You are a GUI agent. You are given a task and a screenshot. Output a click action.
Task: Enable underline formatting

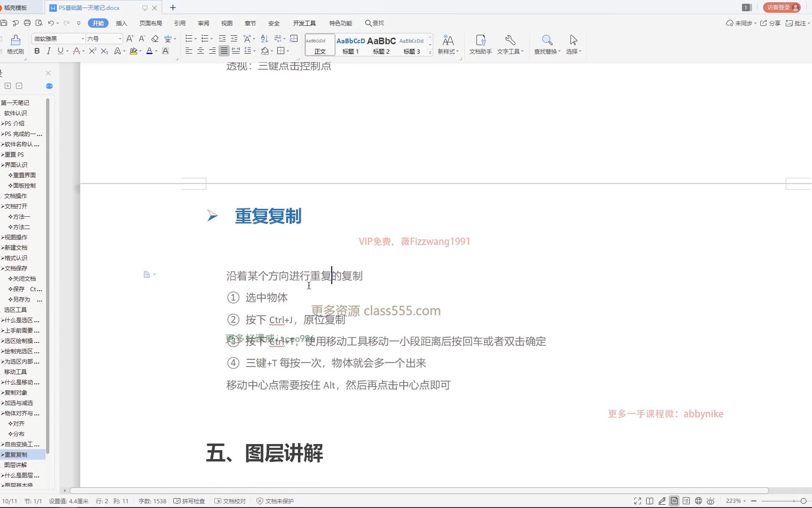point(59,51)
